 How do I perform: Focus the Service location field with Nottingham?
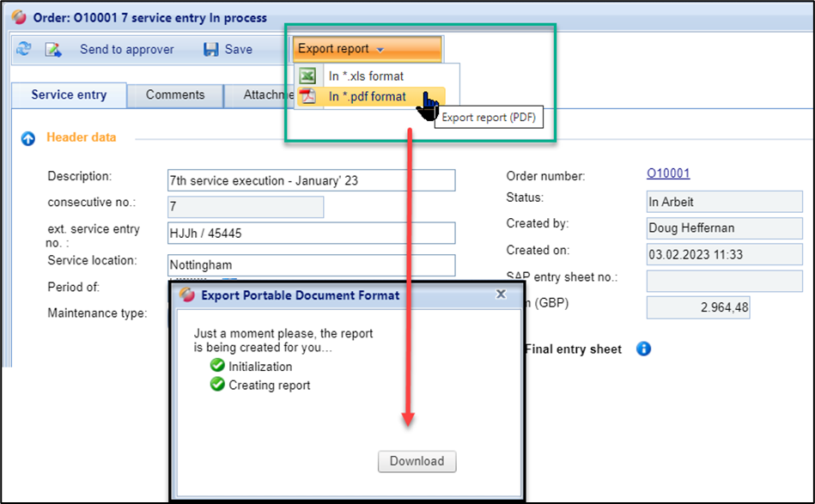tap(311, 265)
